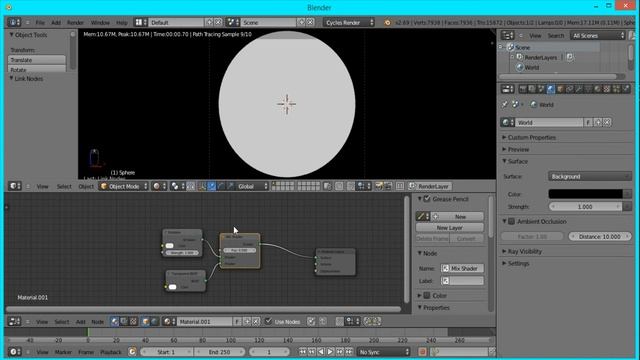
Task: Open the Render properties tab icon
Action: (x=523, y=89)
